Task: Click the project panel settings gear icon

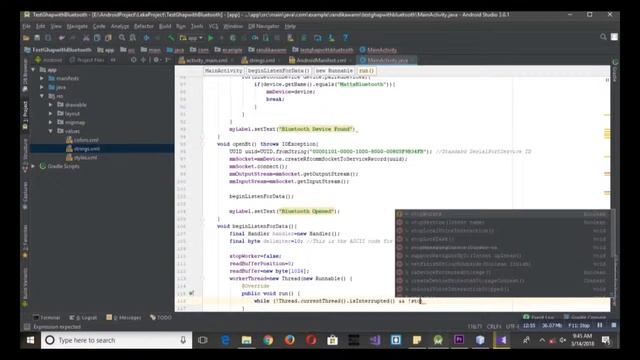Action: point(156,60)
